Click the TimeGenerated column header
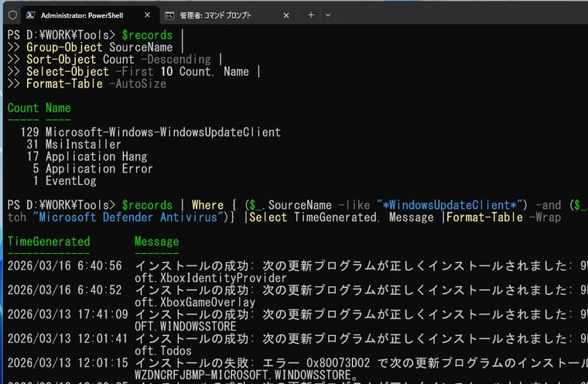 [49, 242]
